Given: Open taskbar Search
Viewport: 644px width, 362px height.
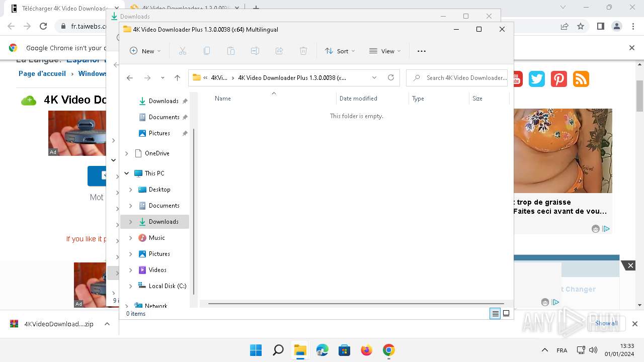Looking at the screenshot, I should click(278, 350).
